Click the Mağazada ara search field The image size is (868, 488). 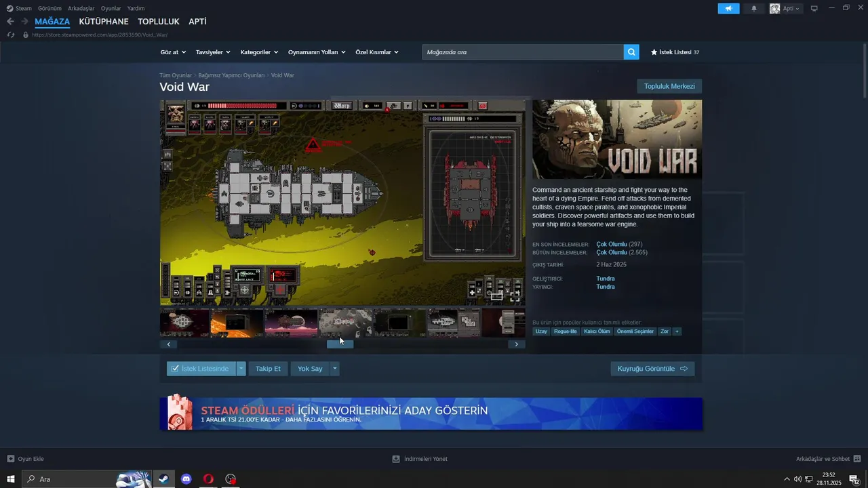click(523, 52)
